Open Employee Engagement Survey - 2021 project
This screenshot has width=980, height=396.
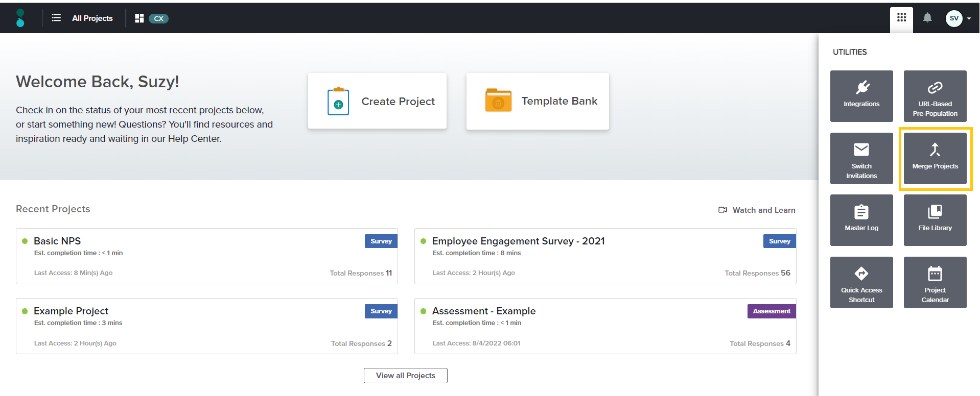[518, 241]
